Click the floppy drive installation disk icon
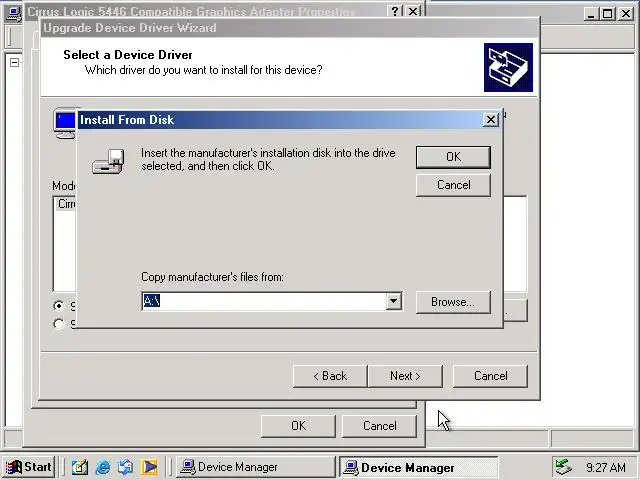This screenshot has width=640, height=480. point(108,162)
